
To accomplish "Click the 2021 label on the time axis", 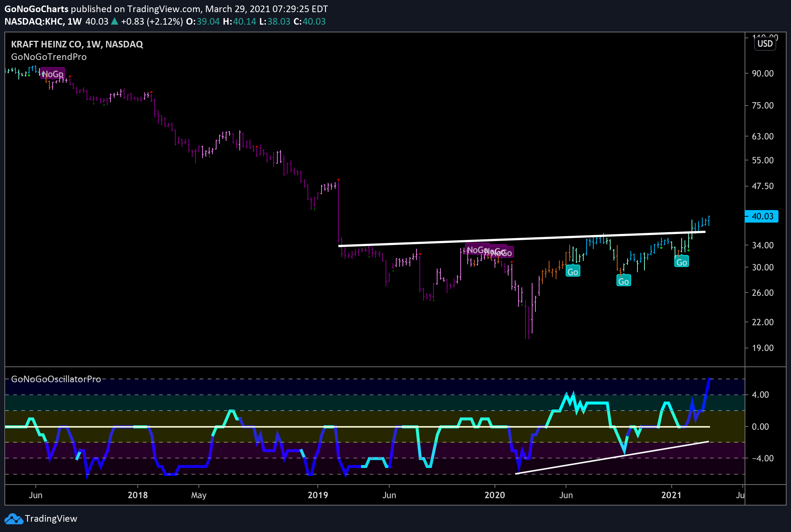I will (x=671, y=495).
